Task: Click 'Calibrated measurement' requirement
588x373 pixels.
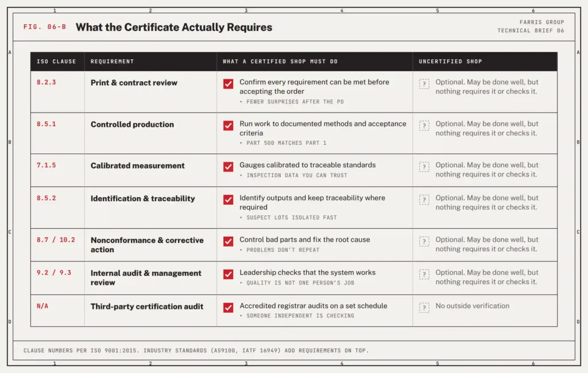Action: pos(137,166)
